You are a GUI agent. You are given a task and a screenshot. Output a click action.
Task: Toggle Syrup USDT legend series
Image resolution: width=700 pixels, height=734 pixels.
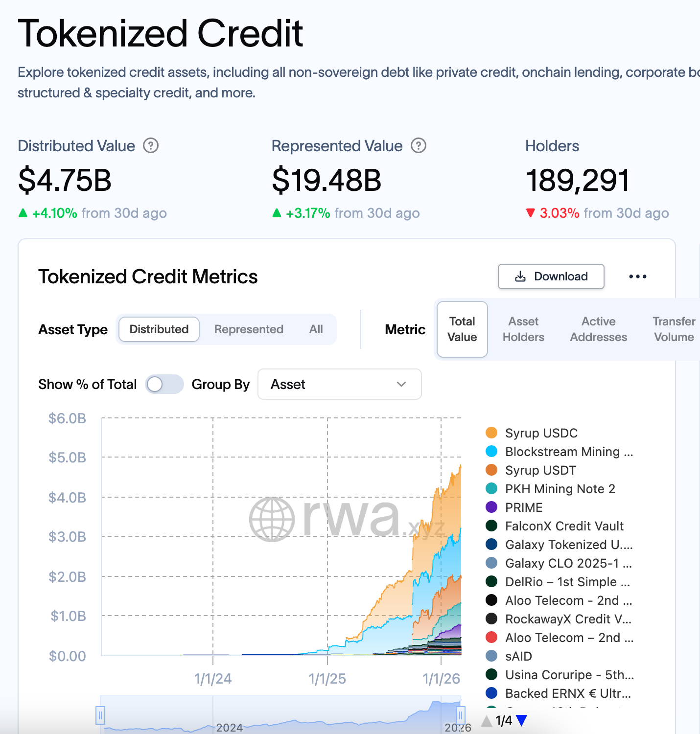click(x=531, y=470)
